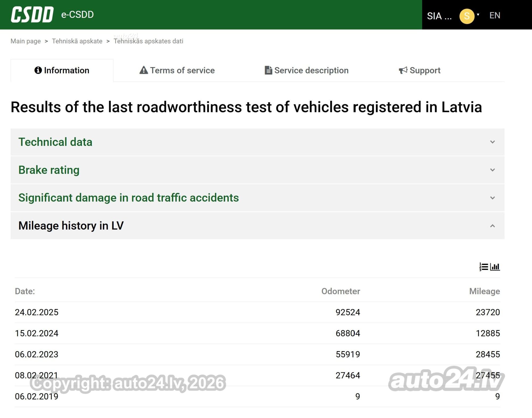Screen dimensions: 532x418
Task: Click up chevron on Mileage history row
Action: (493, 226)
